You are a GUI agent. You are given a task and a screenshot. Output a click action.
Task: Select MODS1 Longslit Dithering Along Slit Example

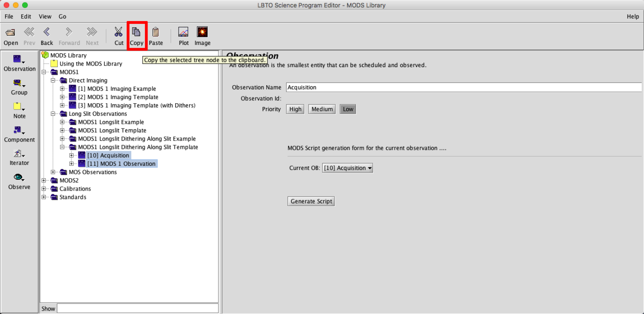click(137, 139)
